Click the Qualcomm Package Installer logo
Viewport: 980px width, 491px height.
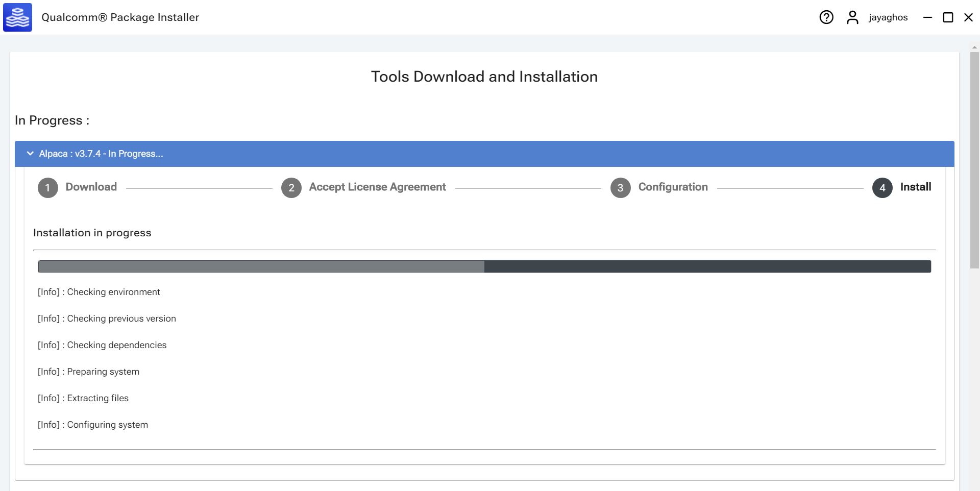pos(18,17)
